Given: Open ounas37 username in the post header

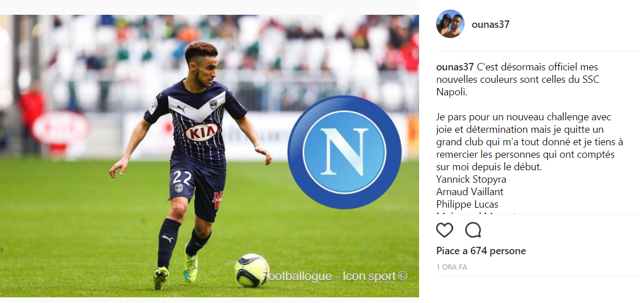Looking at the screenshot, I should (x=491, y=24).
